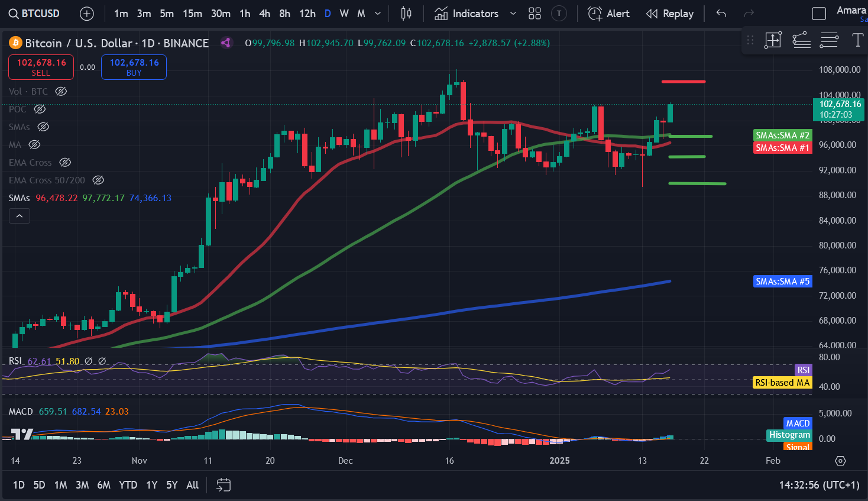Redo last chart action
The width and height of the screenshot is (868, 501).
coord(749,14)
